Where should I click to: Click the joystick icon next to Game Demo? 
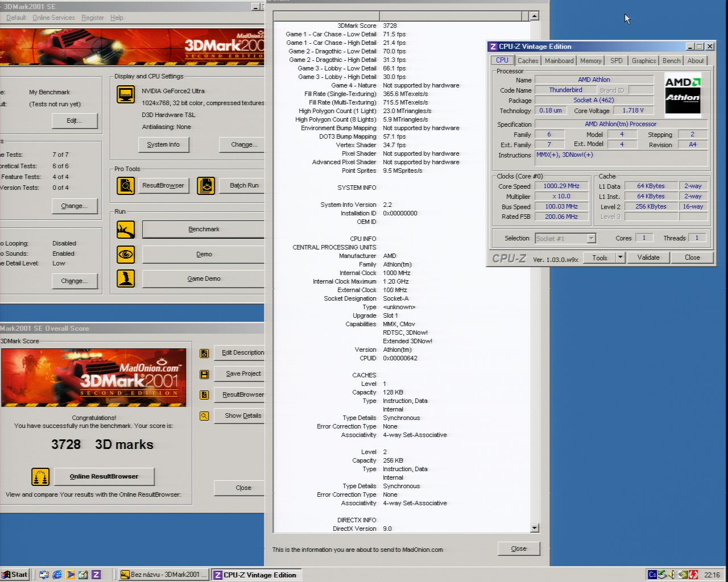[x=126, y=278]
